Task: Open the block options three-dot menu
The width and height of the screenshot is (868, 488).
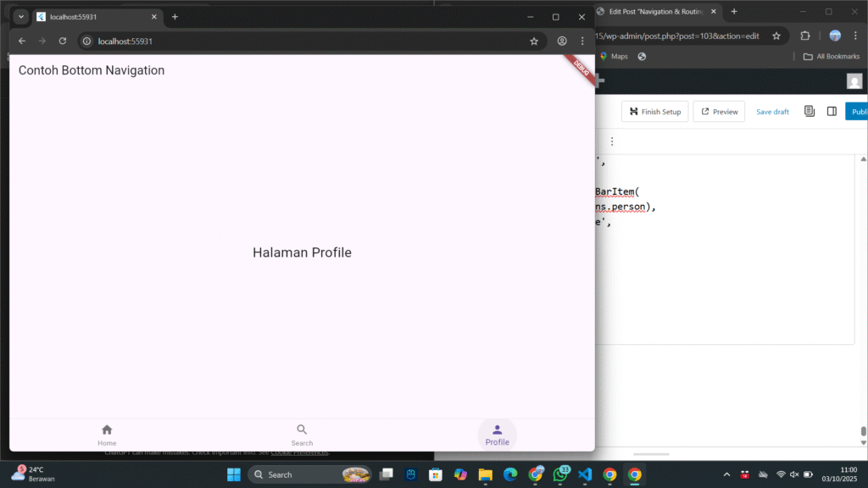Action: (x=612, y=141)
